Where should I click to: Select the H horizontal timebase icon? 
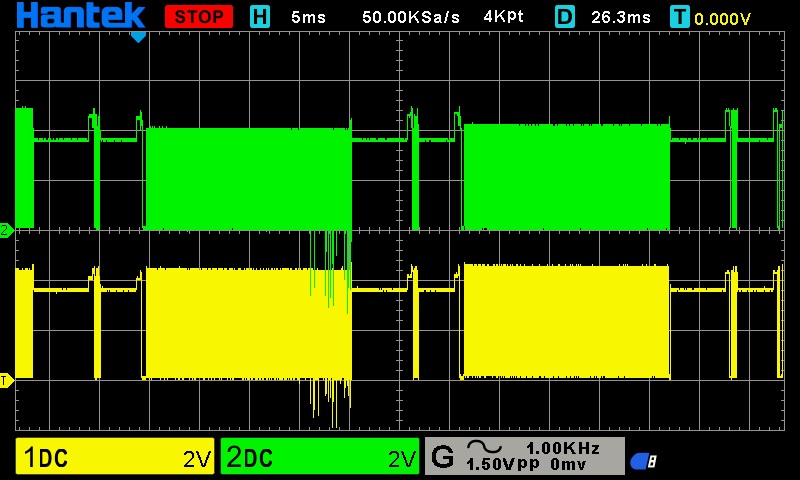(260, 17)
